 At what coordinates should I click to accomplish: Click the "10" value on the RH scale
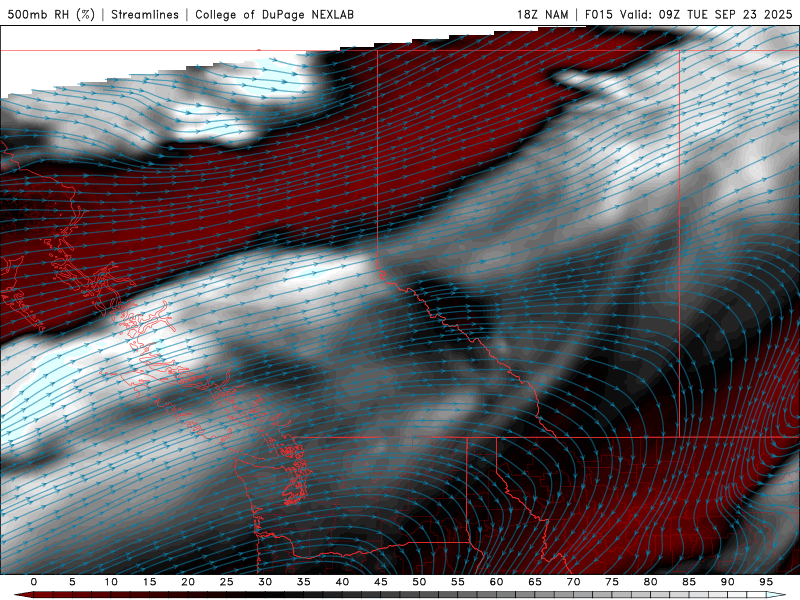tap(111, 582)
